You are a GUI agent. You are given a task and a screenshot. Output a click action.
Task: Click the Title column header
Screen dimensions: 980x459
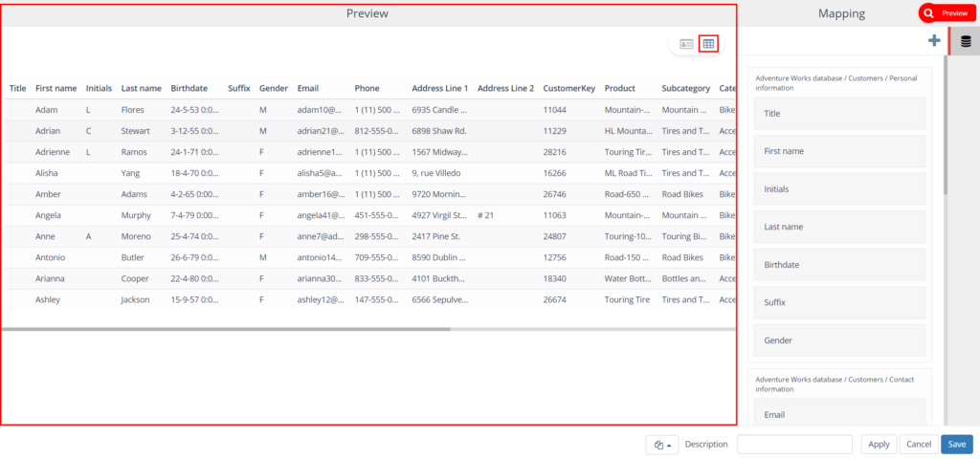(x=17, y=89)
